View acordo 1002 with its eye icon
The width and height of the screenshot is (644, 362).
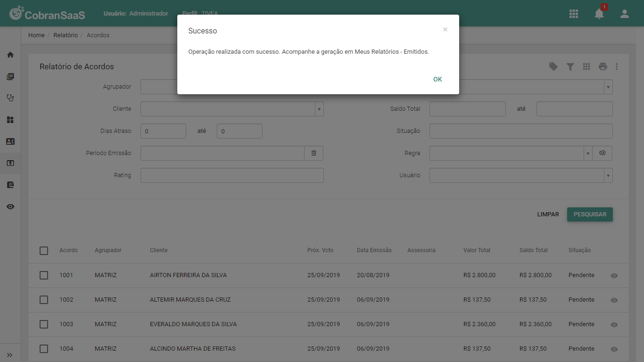click(x=614, y=300)
